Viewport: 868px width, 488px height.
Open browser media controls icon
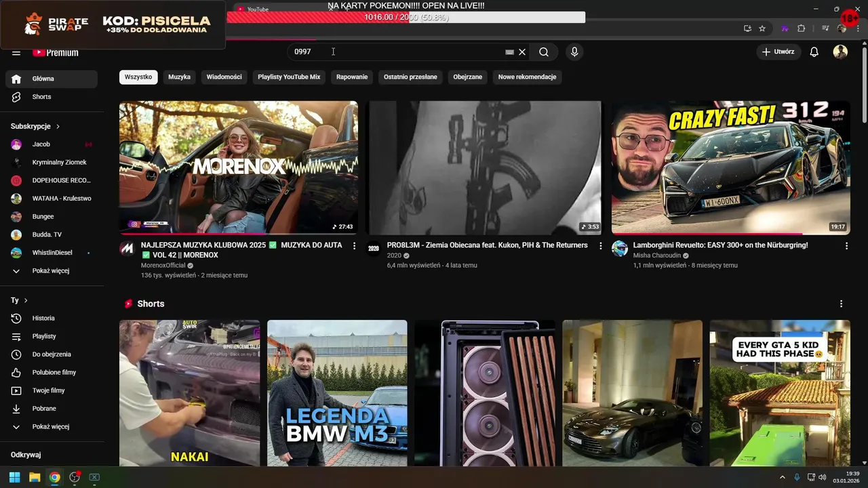[x=825, y=28]
